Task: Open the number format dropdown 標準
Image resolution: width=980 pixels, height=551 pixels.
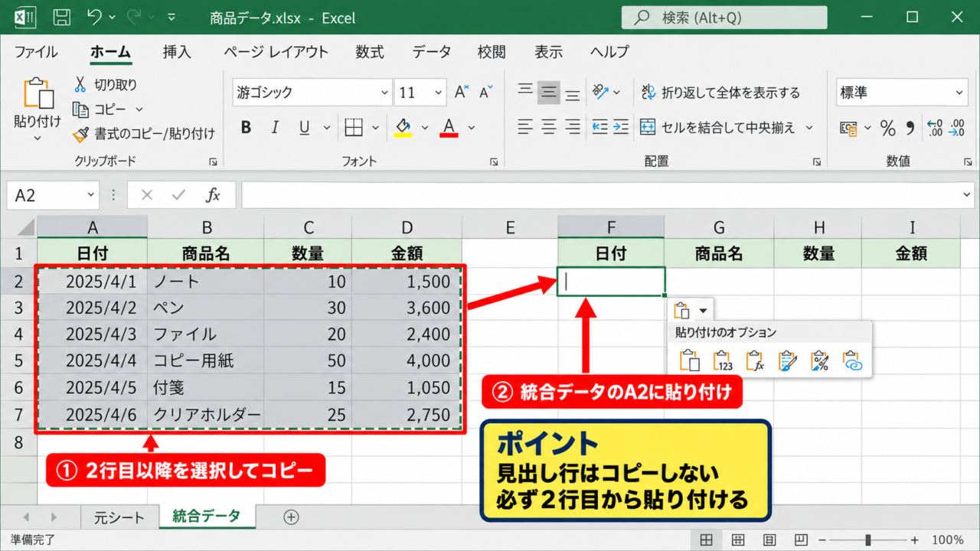Action: click(x=960, y=93)
